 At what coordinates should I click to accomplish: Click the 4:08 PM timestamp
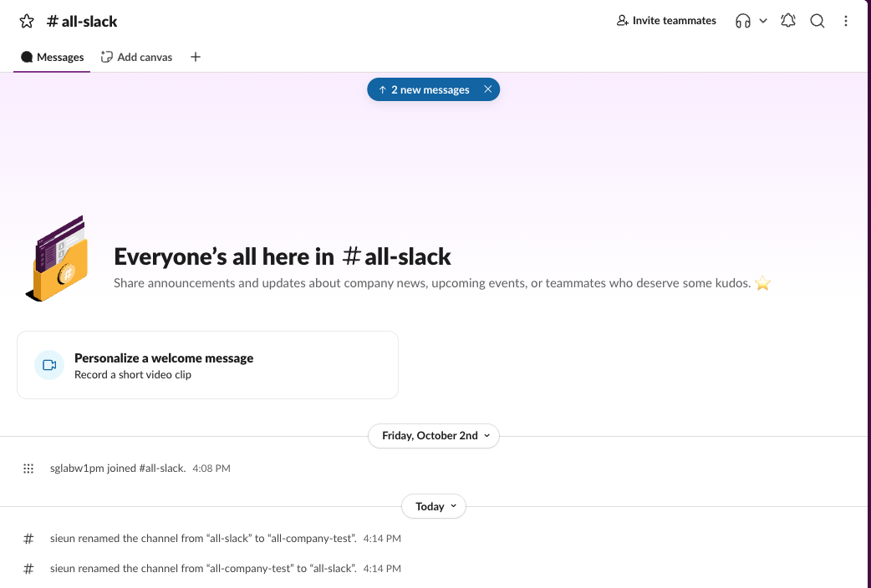point(211,469)
